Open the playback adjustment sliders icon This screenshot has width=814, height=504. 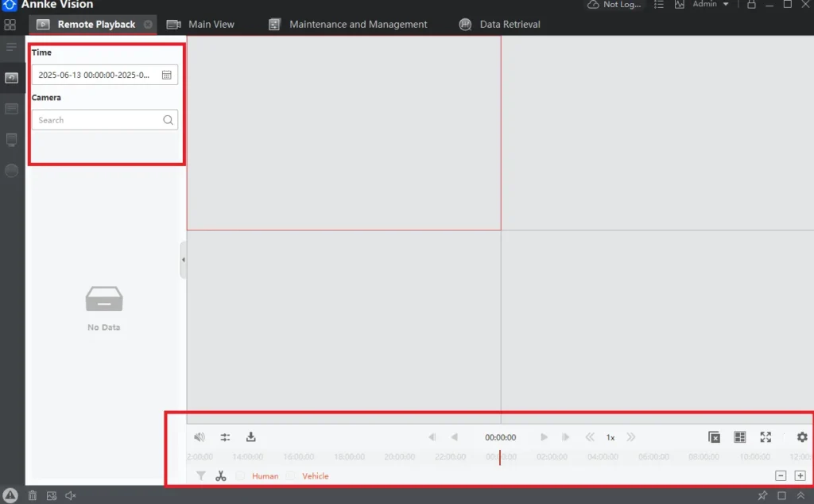[225, 437]
